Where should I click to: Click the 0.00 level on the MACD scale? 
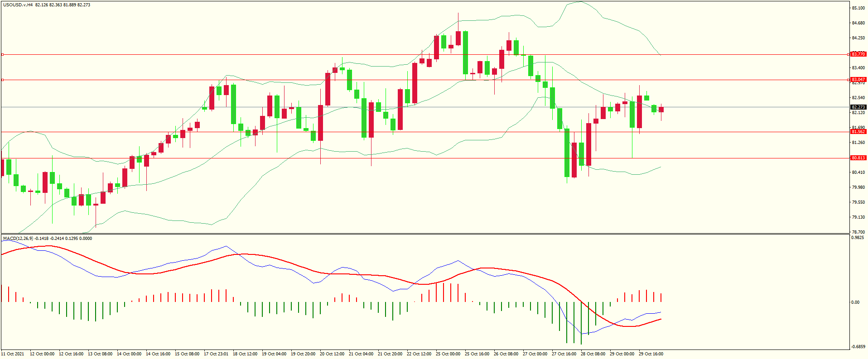click(x=855, y=302)
